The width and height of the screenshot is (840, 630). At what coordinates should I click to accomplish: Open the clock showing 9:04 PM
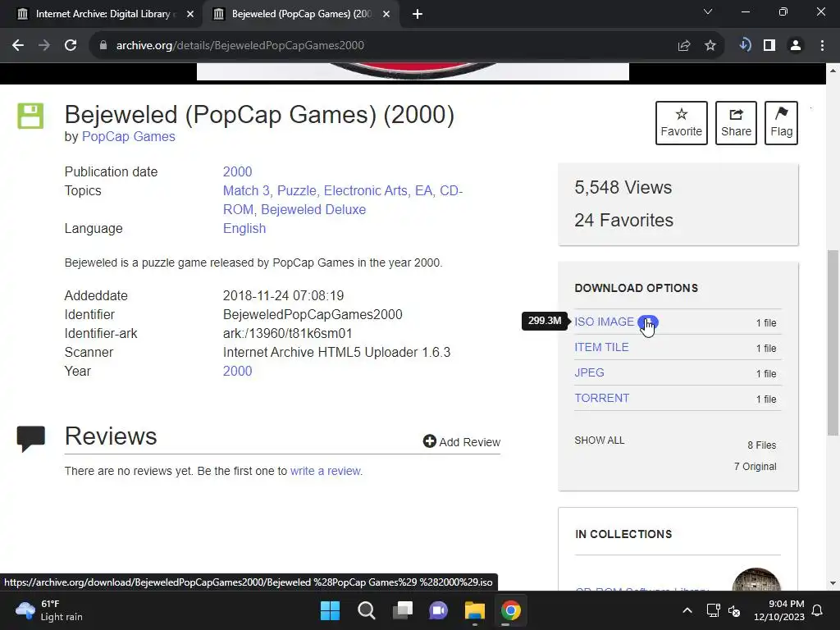[779, 610]
